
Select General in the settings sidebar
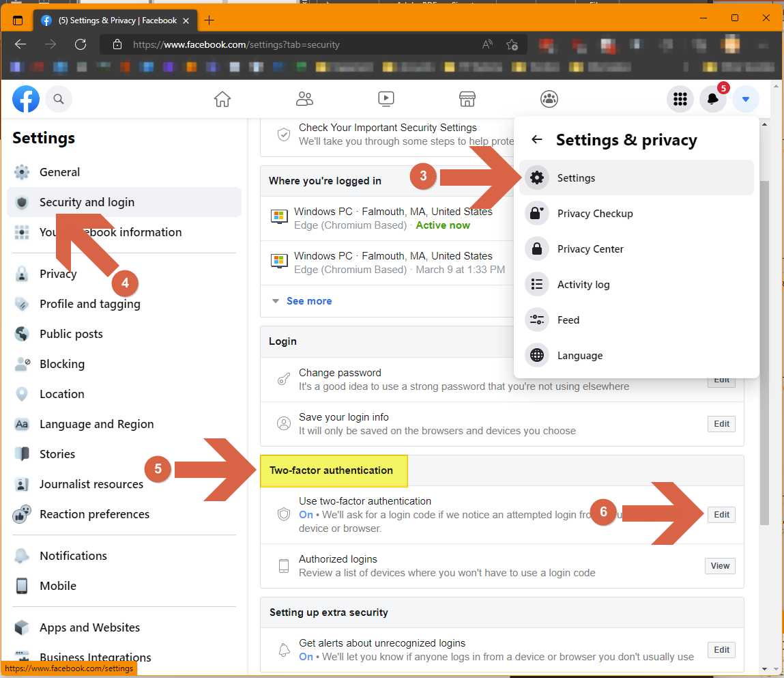[124, 172]
